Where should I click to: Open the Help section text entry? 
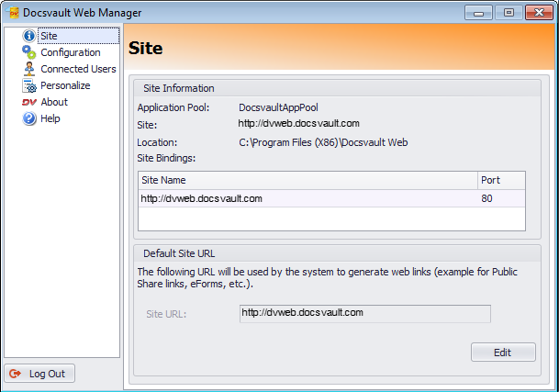click(50, 118)
